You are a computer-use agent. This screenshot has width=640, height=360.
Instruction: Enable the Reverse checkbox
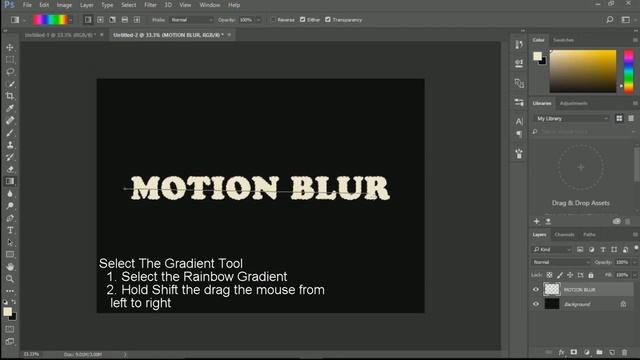[x=273, y=20]
